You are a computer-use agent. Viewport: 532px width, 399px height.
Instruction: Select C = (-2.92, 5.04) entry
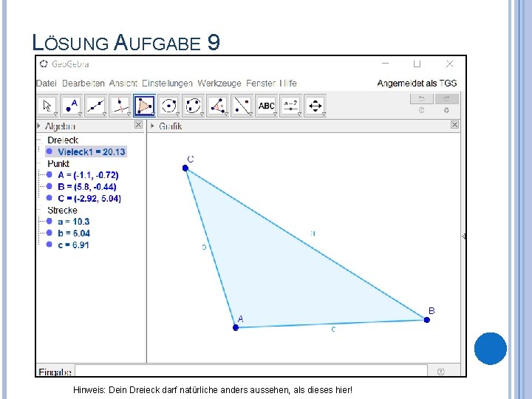pyautogui.click(x=89, y=198)
